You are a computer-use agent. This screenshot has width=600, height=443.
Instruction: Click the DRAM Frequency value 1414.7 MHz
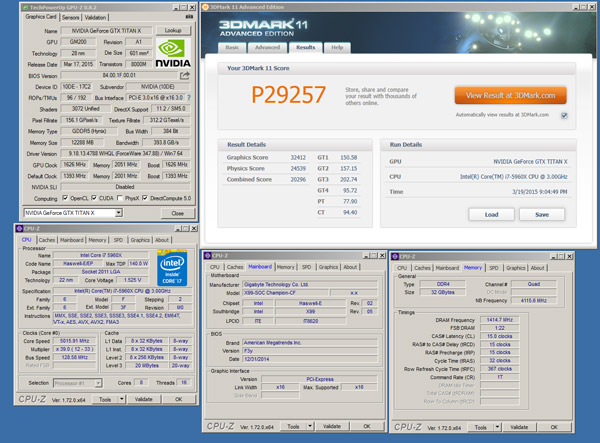coord(499,320)
